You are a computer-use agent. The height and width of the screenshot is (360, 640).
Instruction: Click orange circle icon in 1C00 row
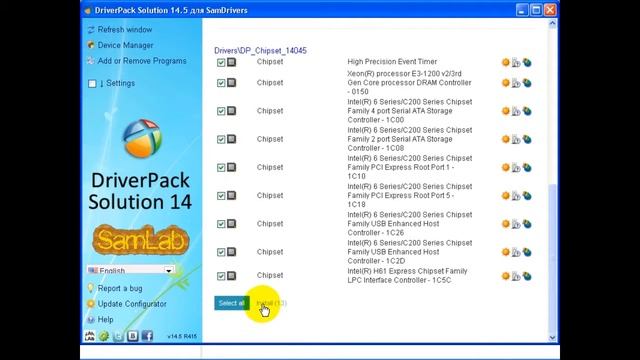505,111
